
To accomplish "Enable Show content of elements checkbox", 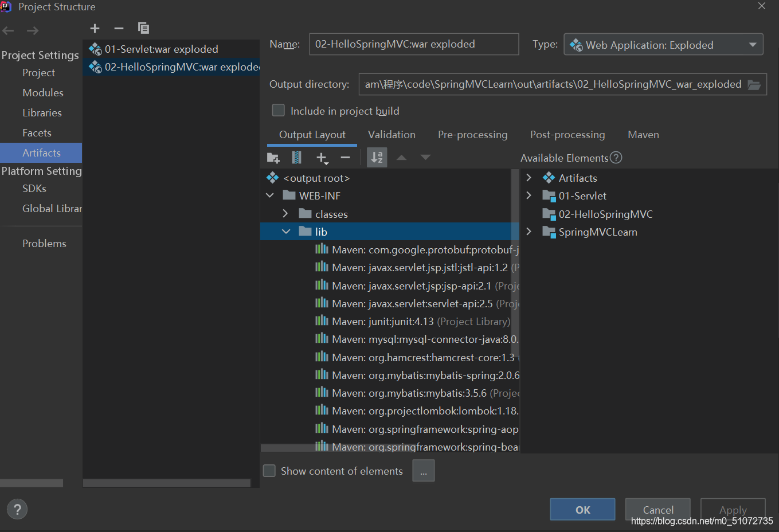I will pyautogui.click(x=269, y=471).
